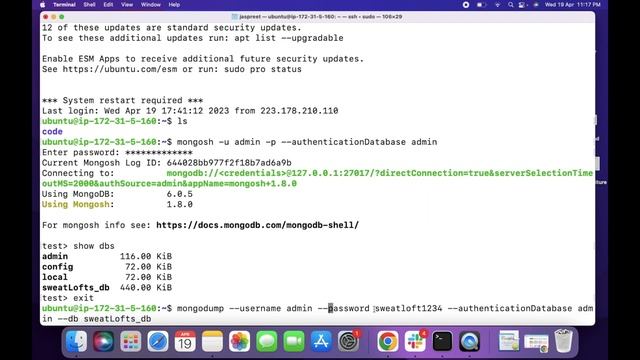Open the Shell menu
The image size is (640, 360).
[89, 5]
